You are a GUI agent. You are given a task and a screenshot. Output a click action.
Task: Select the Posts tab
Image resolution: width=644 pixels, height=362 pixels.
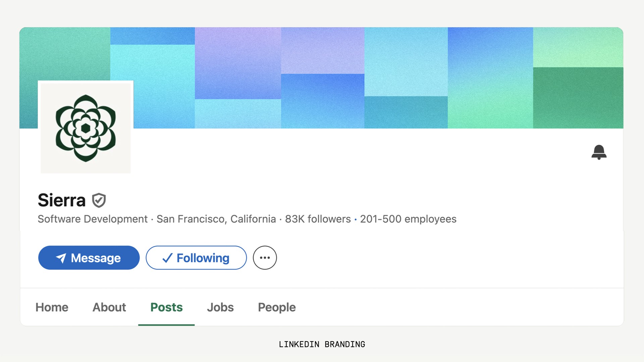pos(166,307)
